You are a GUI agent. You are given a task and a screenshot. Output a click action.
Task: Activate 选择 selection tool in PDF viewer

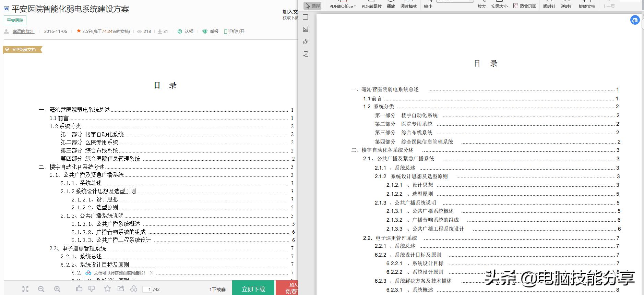pos(312,6)
